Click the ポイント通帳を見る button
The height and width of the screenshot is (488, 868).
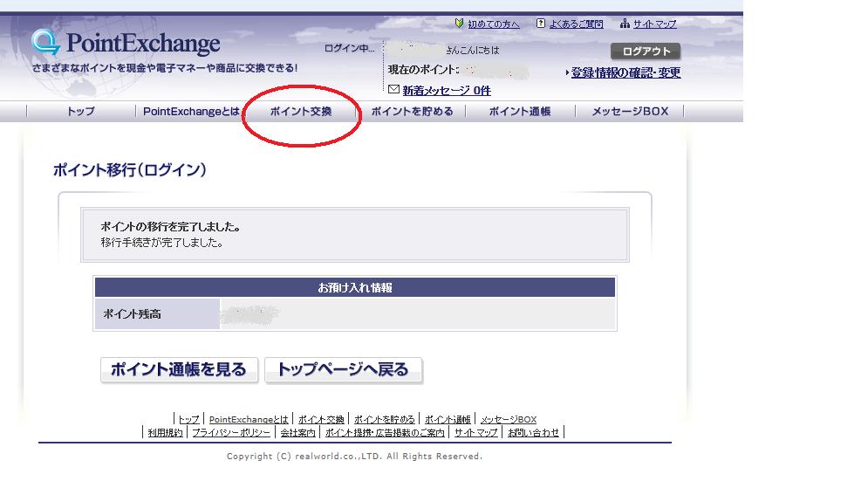click(x=179, y=370)
